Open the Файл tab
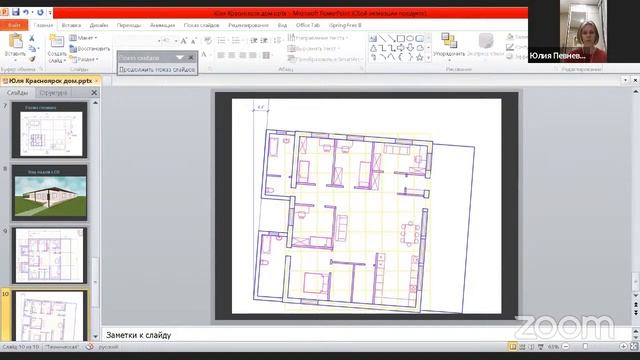640x360 pixels. pos(14,25)
